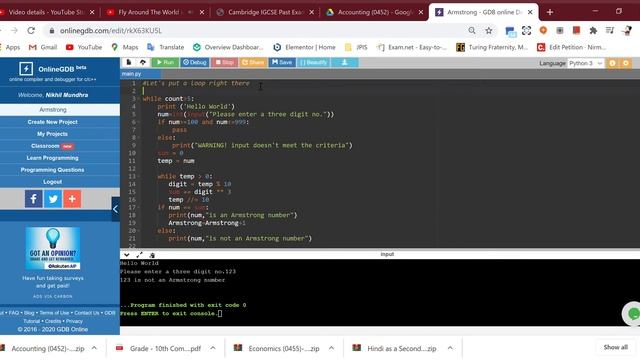
Task: Click the first orange settings icon near Language
Action: pos(612,63)
